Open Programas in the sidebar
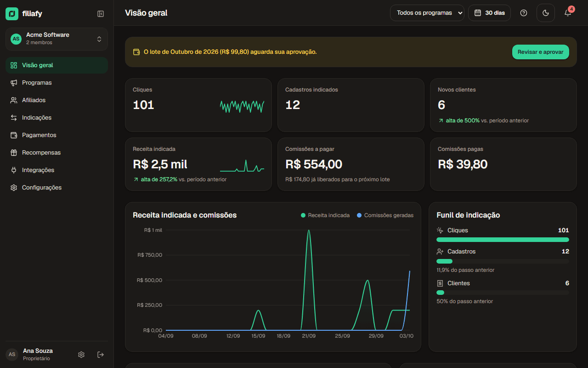This screenshot has width=588, height=368. (x=57, y=83)
